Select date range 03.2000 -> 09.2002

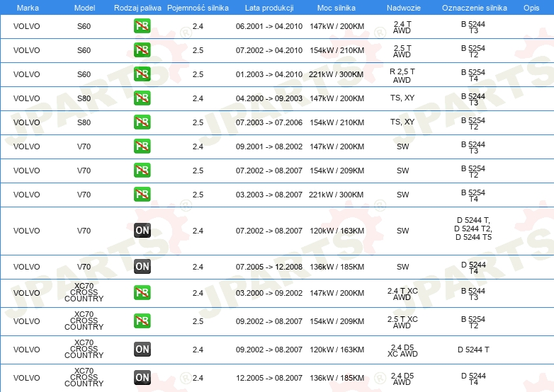tap(269, 292)
